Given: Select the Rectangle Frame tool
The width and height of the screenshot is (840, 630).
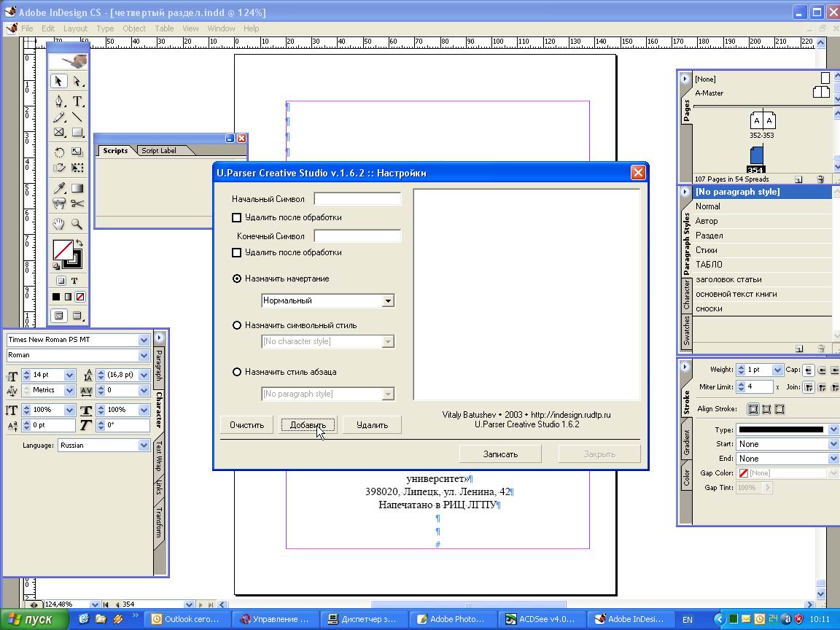Looking at the screenshot, I should (58, 132).
